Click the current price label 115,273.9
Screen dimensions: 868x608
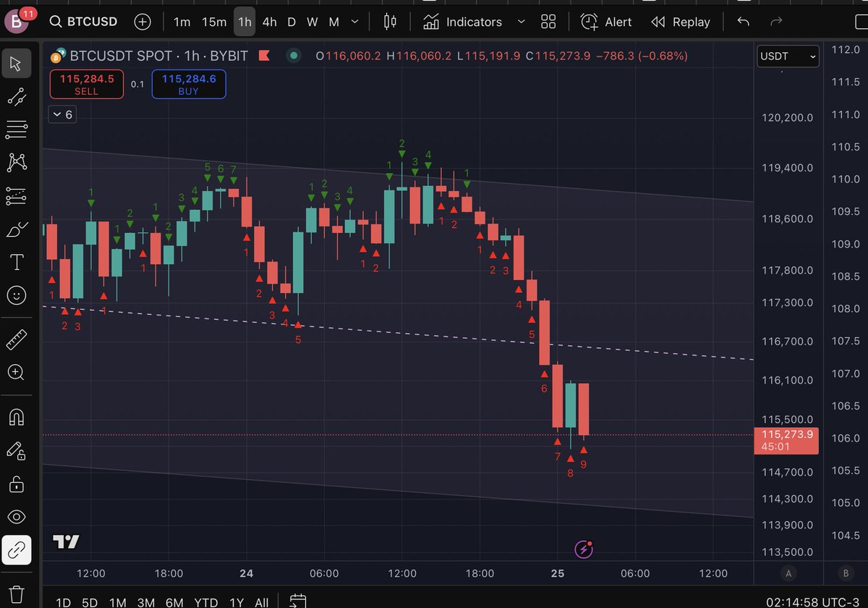[786, 440]
